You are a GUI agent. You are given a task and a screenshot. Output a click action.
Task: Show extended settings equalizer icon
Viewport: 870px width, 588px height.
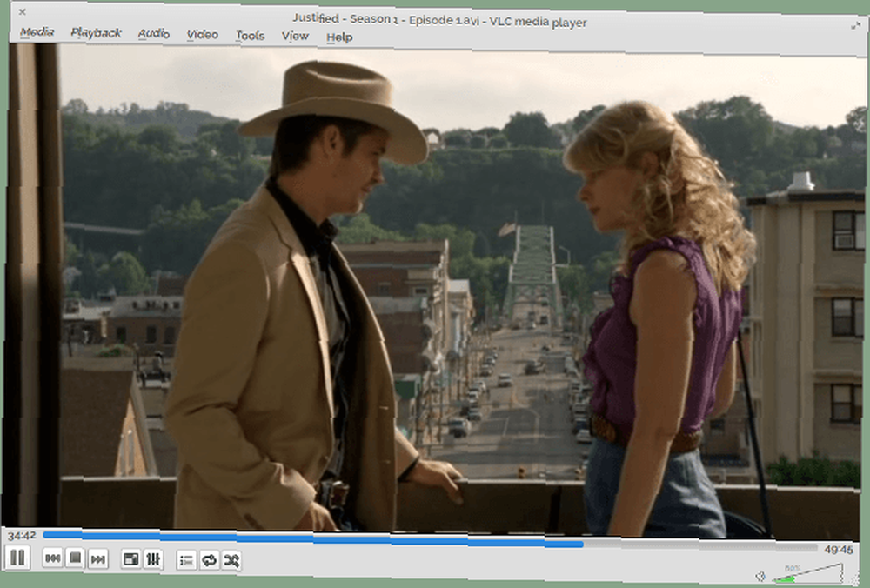(153, 559)
